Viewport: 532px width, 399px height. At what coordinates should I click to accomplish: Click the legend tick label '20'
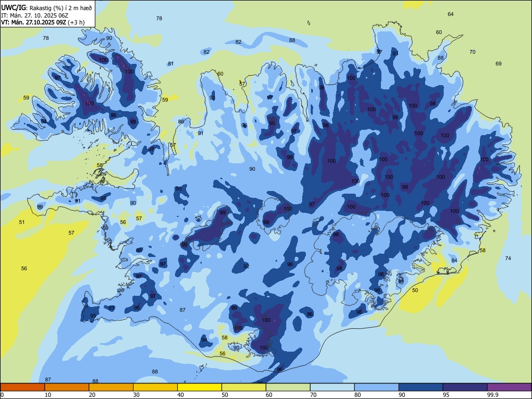click(92, 395)
